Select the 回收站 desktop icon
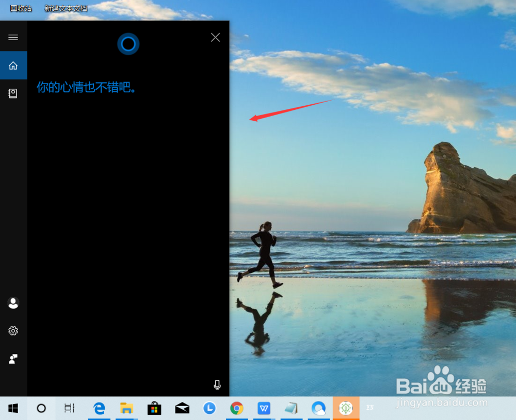The width and height of the screenshot is (516, 420). [x=21, y=8]
